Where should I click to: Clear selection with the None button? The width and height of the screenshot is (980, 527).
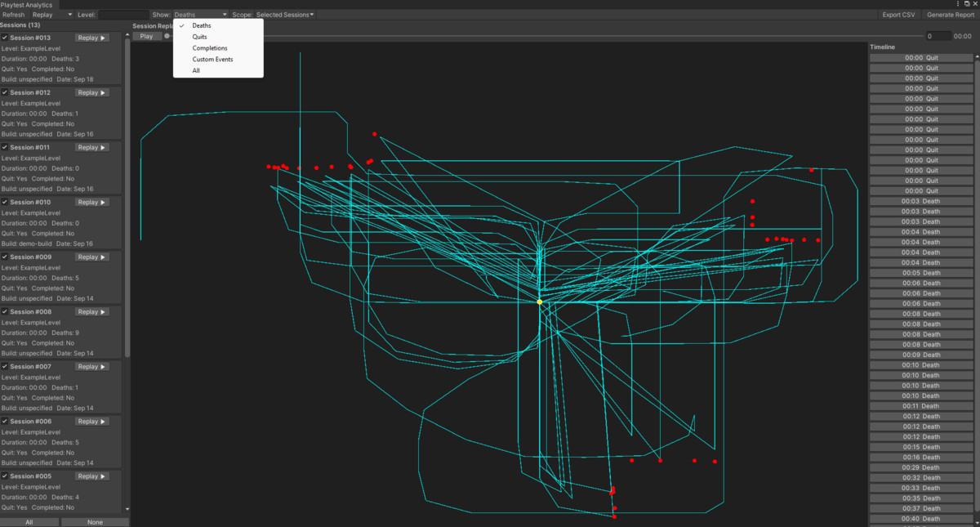point(95,521)
